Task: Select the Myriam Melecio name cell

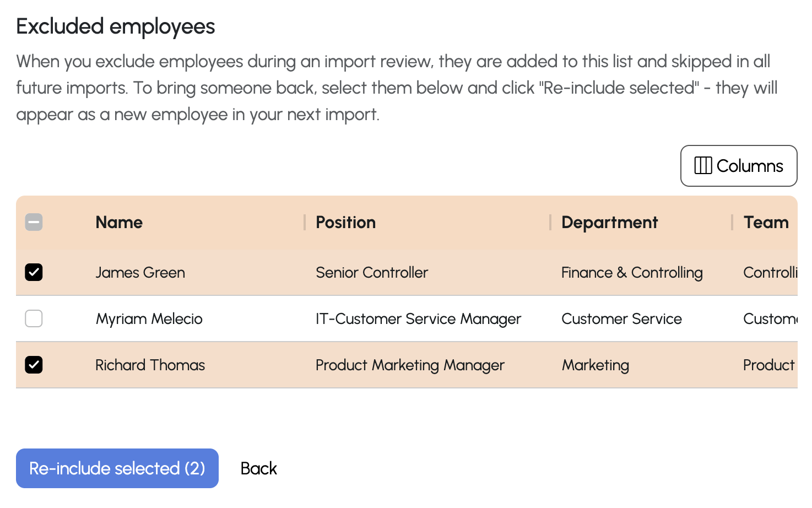Action: (x=149, y=319)
